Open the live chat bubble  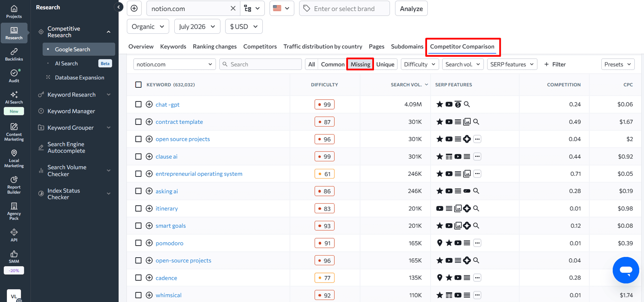[x=626, y=270]
